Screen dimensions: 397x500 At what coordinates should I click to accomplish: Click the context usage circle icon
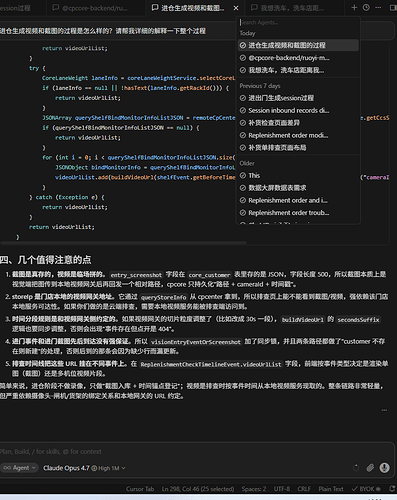click(356, 468)
